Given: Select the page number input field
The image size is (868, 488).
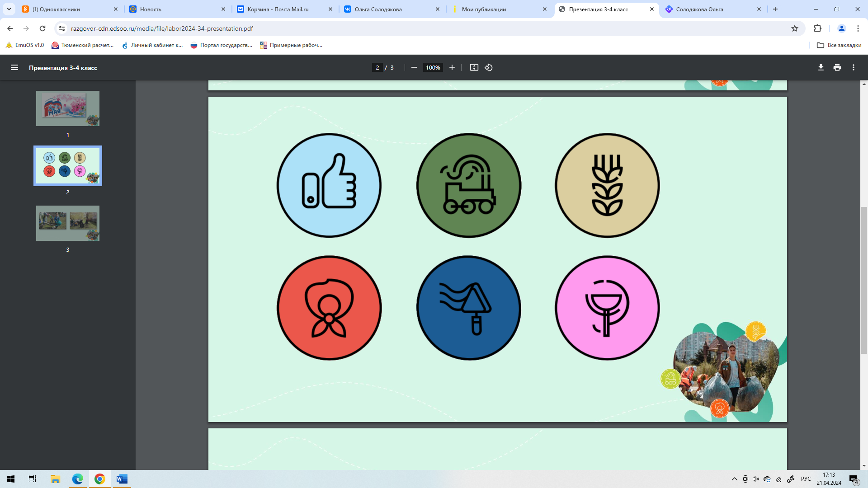Looking at the screenshot, I should pos(377,67).
